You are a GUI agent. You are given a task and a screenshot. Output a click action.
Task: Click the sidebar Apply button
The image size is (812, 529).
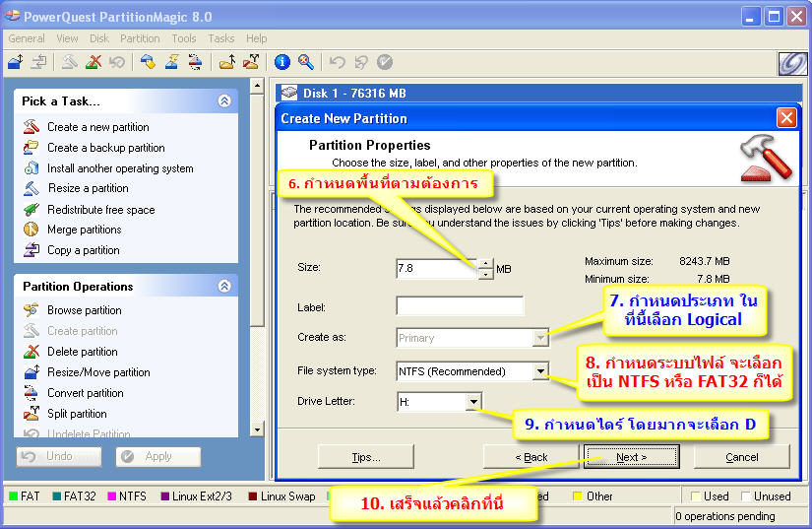157,456
